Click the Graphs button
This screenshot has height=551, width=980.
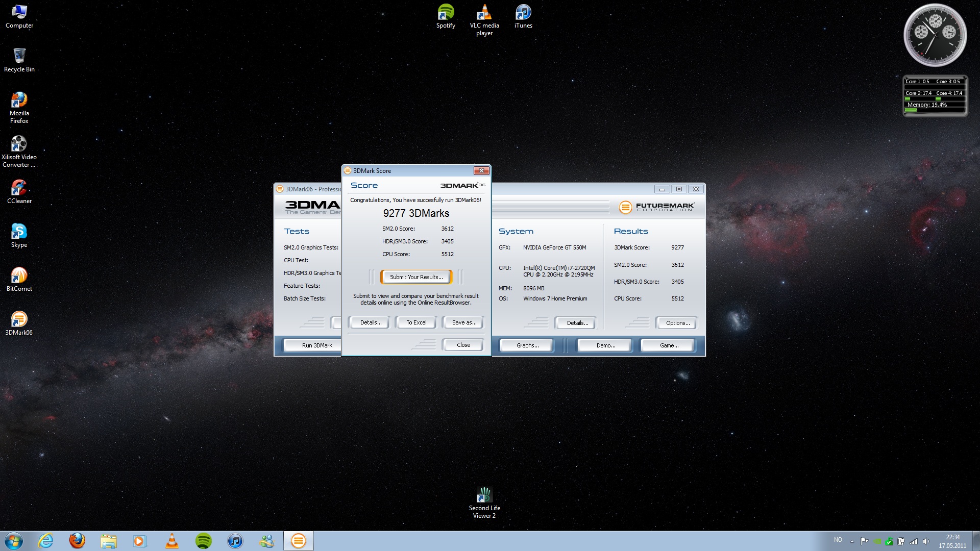click(x=527, y=345)
